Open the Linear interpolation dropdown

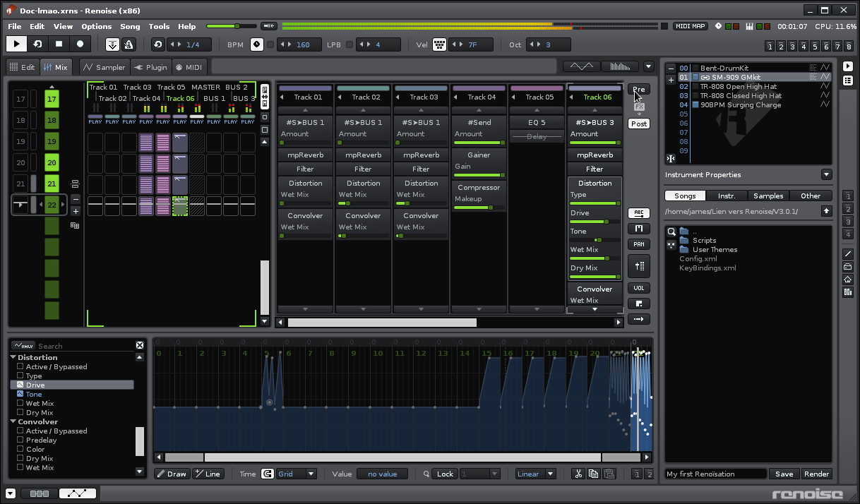coord(535,474)
